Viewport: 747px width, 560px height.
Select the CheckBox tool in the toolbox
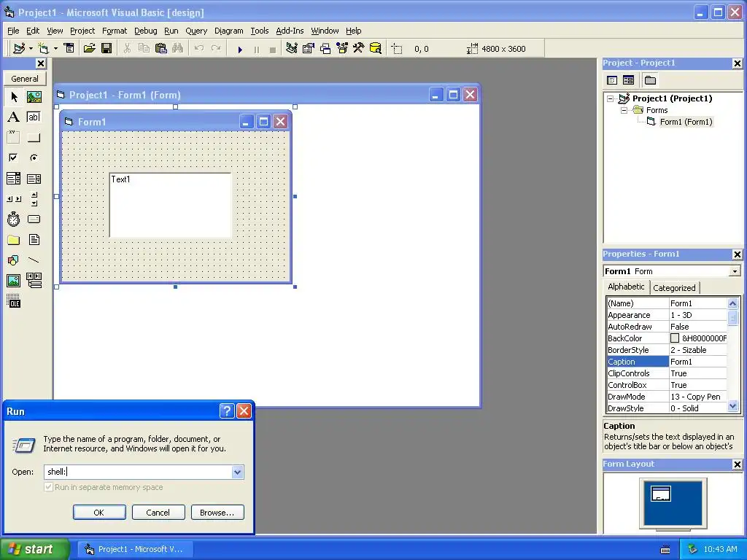[x=13, y=157]
